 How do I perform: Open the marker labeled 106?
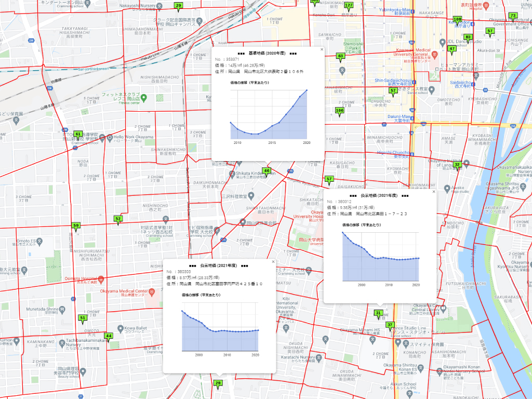340,111
